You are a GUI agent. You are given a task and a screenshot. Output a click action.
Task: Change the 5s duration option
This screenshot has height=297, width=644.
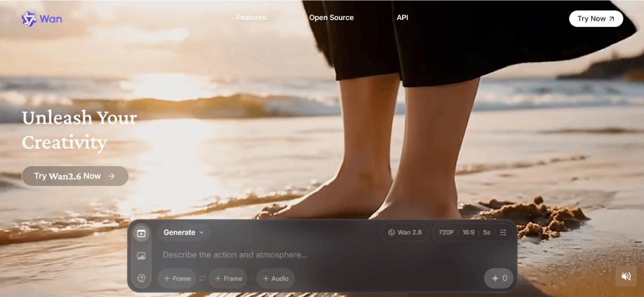point(487,233)
